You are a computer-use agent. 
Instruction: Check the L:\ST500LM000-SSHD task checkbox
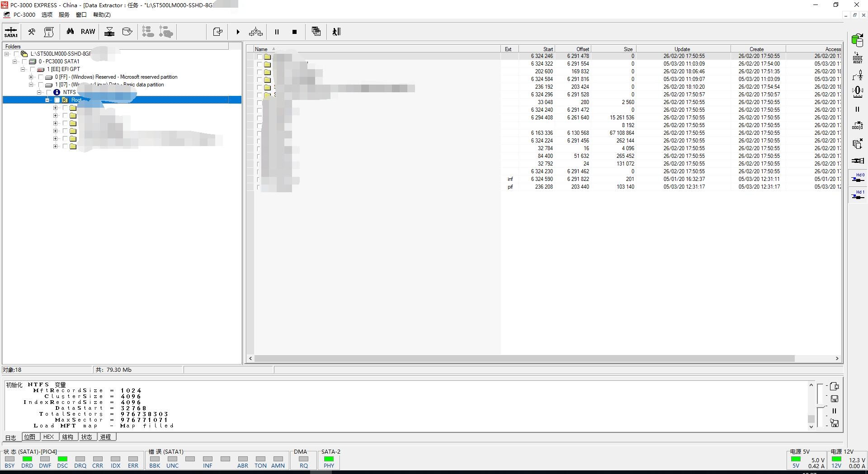(x=16, y=54)
